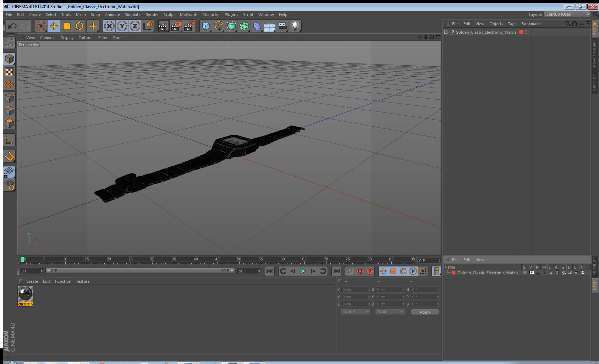Click the Make Editable icon
The image size is (599, 364).
click(x=9, y=42)
